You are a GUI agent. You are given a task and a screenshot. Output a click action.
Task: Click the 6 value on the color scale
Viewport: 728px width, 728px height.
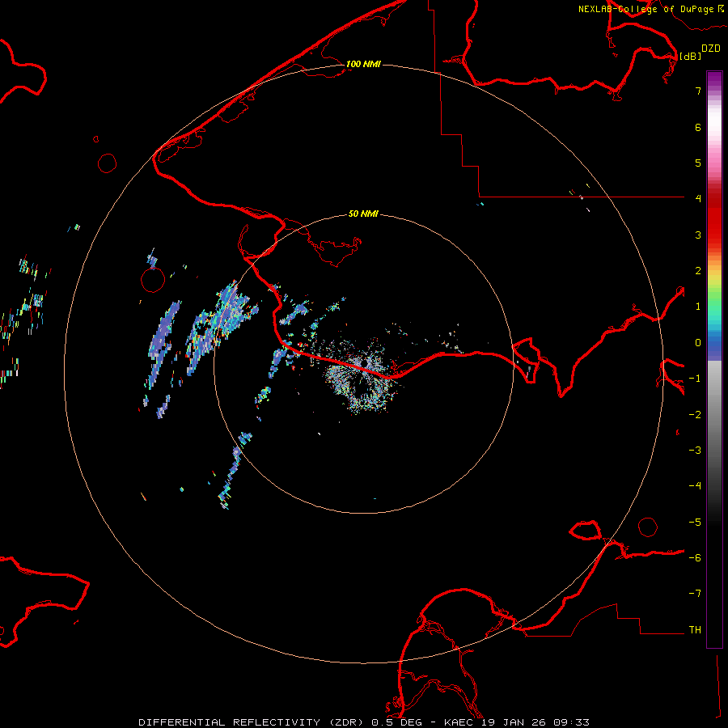pos(698,127)
